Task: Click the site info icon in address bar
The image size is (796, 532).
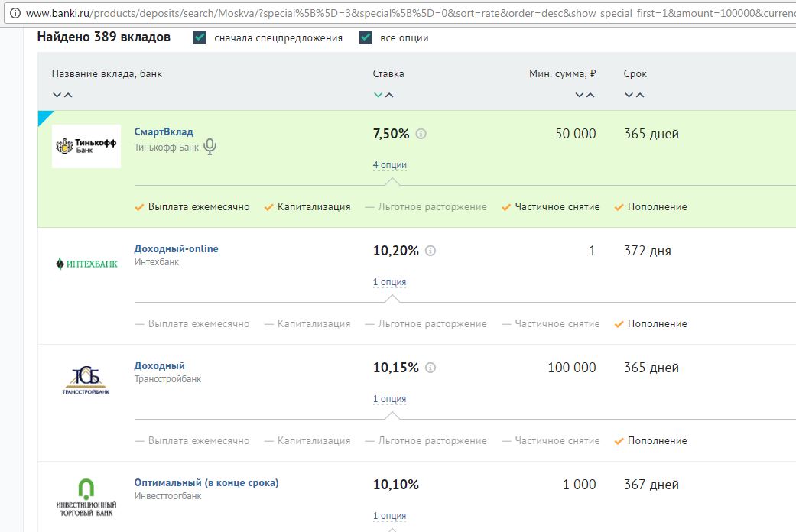Action: click(15, 13)
